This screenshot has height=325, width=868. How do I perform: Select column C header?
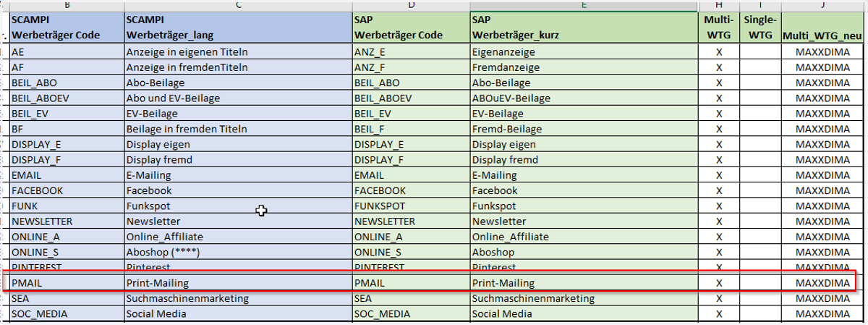(x=238, y=5)
